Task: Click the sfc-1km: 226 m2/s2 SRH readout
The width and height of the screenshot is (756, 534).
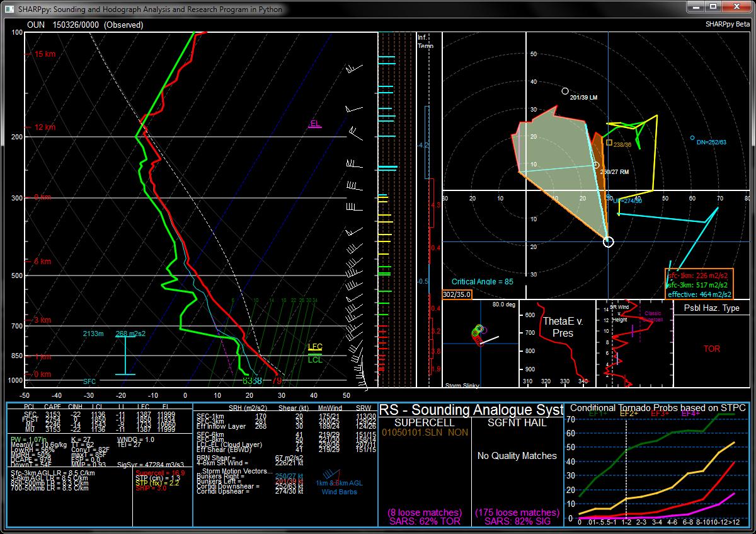Action: coord(699,275)
